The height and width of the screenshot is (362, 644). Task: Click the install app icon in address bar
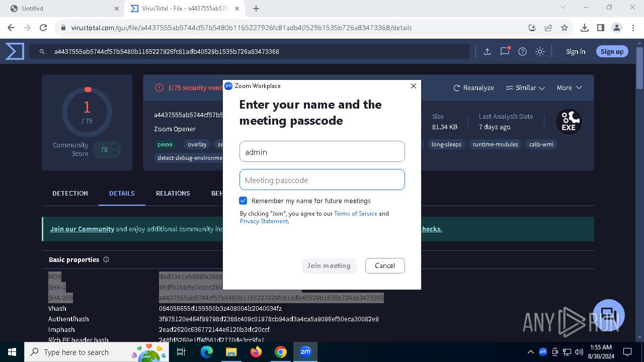(x=532, y=28)
